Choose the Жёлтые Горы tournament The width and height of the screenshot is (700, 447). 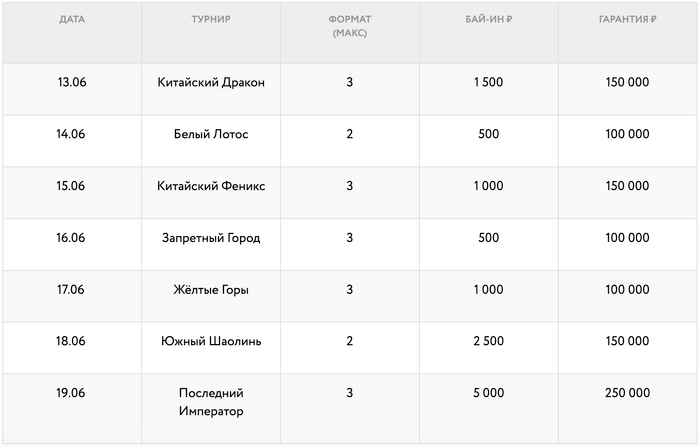[211, 290]
